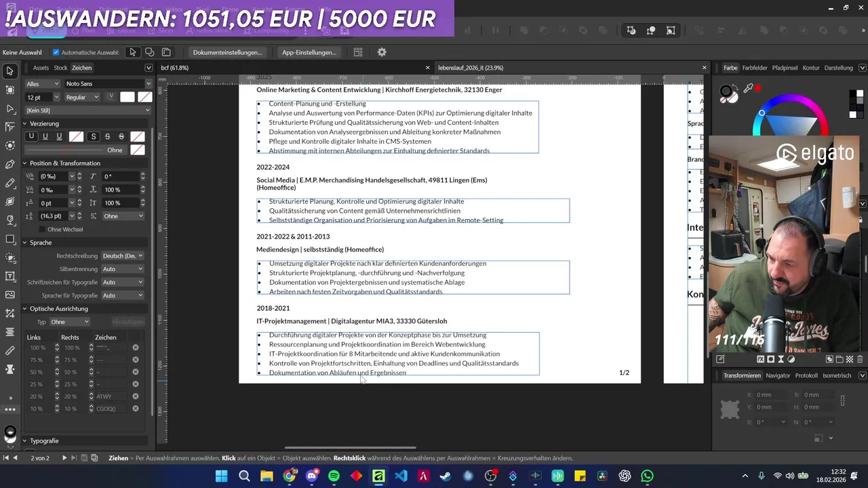
Task: Remove the ATWY optical alignment row
Action: point(136,396)
